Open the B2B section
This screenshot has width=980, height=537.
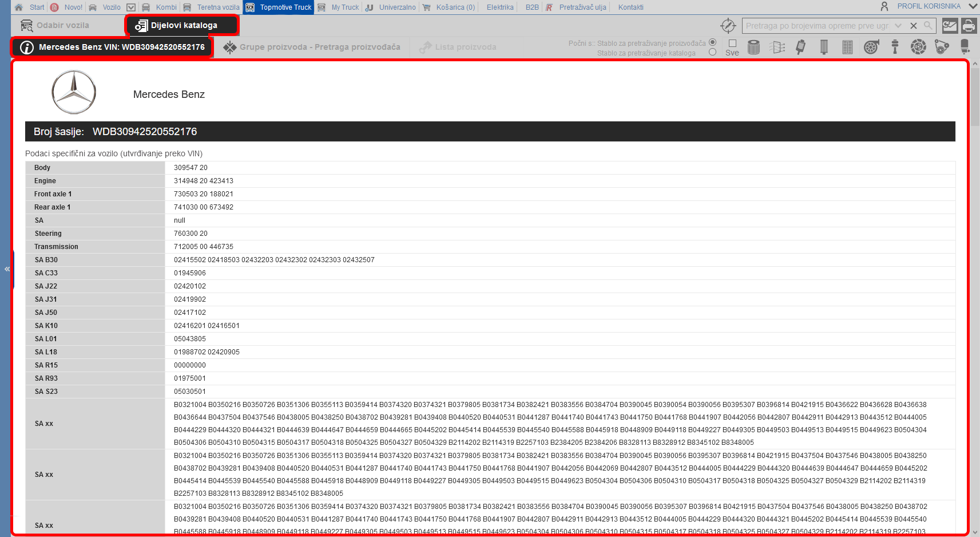tap(532, 7)
